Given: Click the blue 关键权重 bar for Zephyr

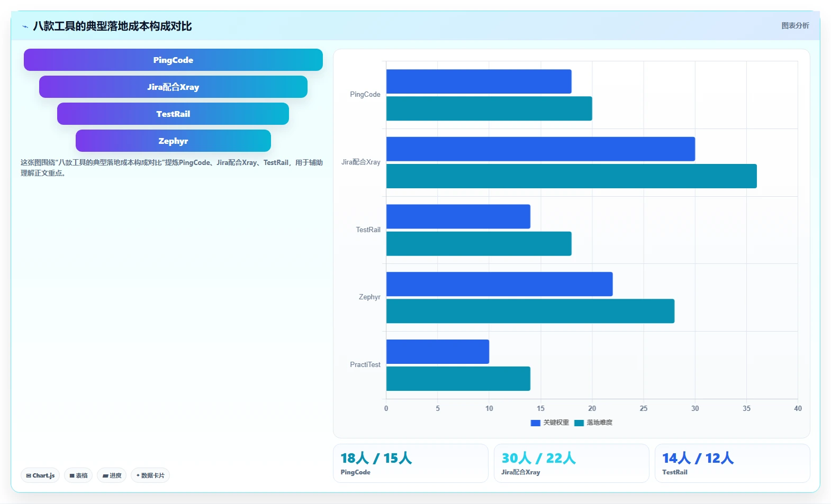Looking at the screenshot, I should pyautogui.click(x=499, y=284).
